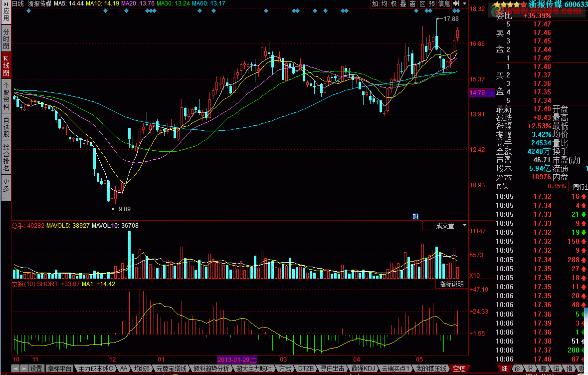Click sell level 5 price 17.47

pos(542,24)
